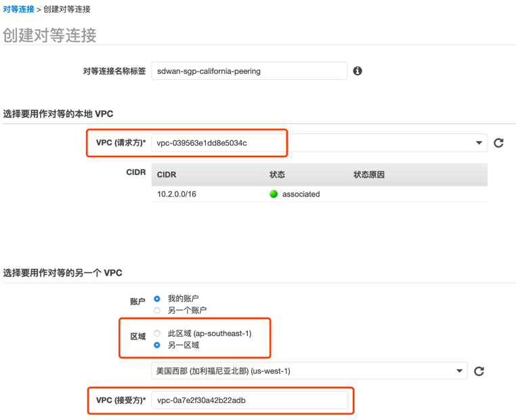
Task: Click the 美国西部 (加利福尼亚北部) region selector
Action: tap(309, 371)
